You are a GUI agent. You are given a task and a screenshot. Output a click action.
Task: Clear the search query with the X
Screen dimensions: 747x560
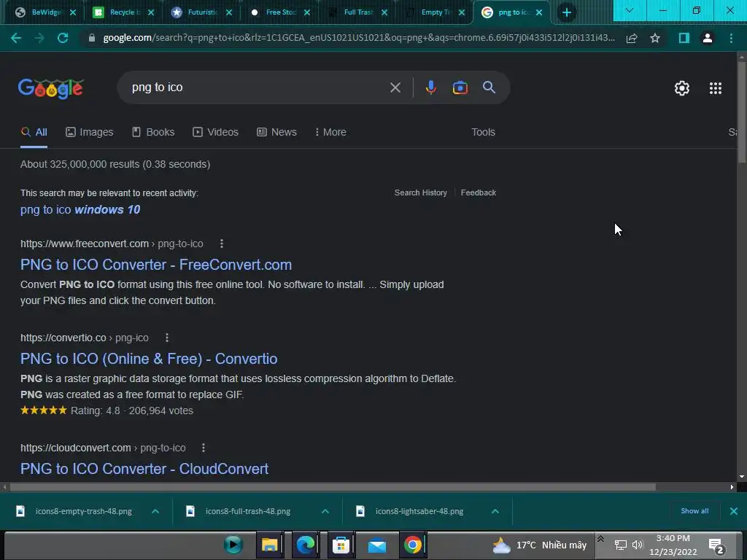coord(395,87)
